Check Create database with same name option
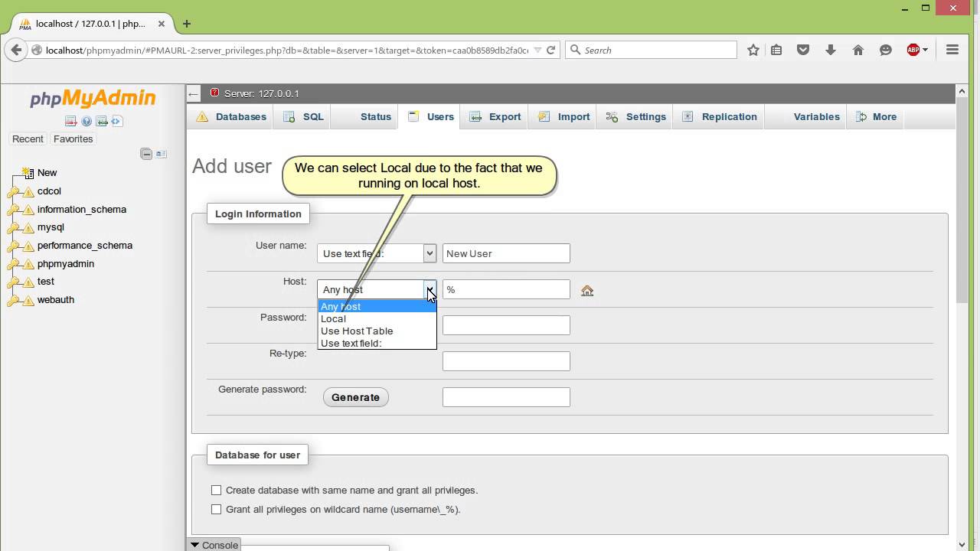Screen dimensions: 980x551 tap(217, 490)
